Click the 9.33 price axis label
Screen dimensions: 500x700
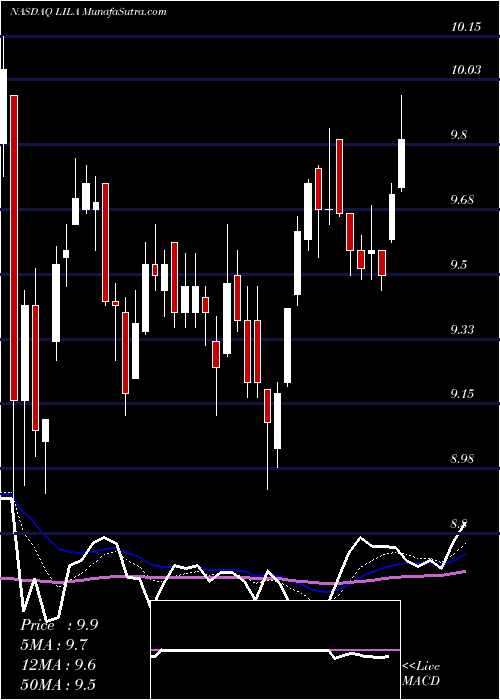(462, 329)
